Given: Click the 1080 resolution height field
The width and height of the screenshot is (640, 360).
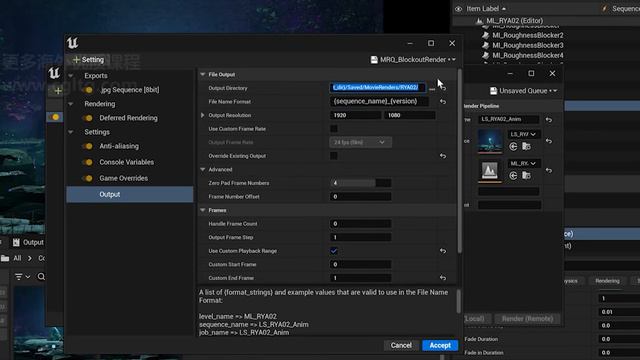Looking at the screenshot, I should (409, 116).
